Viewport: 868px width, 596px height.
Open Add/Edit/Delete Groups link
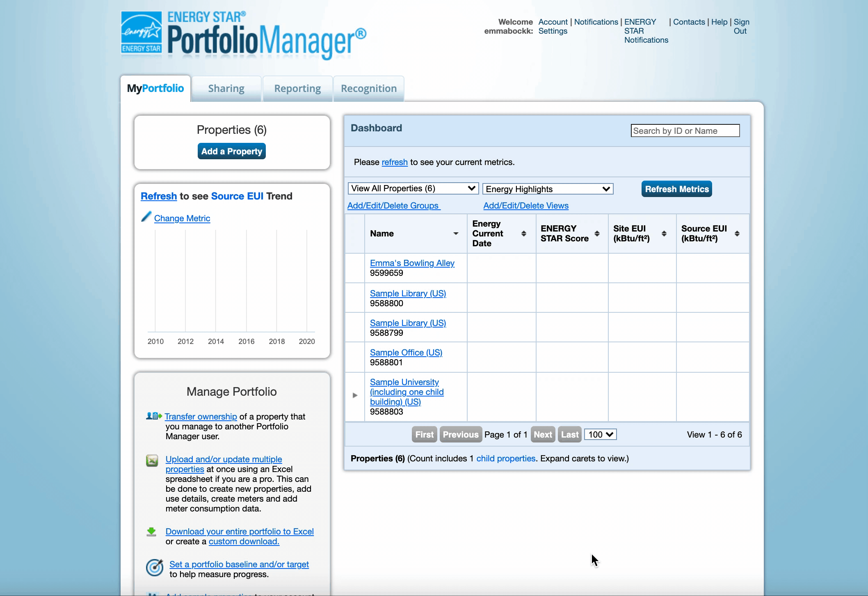(394, 206)
